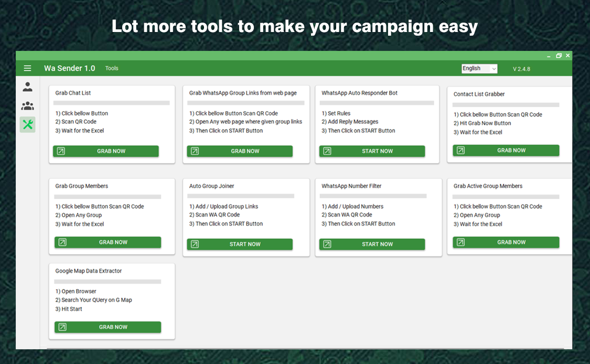Click GRAB NOW under Grab Chat List
The height and width of the screenshot is (364, 590).
(x=106, y=151)
